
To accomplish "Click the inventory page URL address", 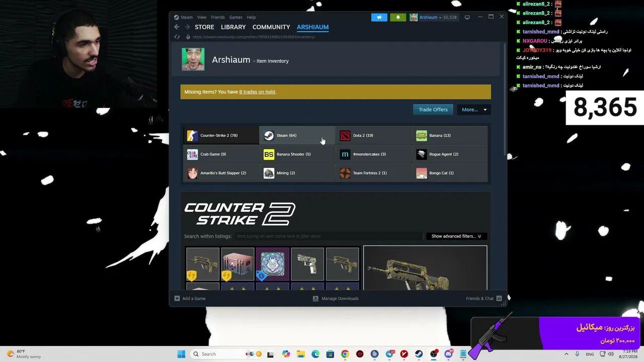I will (254, 37).
